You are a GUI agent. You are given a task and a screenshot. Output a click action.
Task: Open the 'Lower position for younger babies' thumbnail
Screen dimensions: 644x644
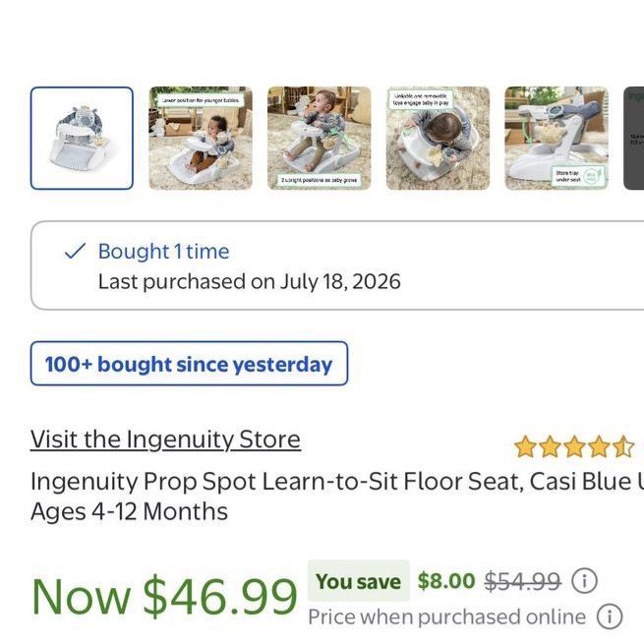201,138
